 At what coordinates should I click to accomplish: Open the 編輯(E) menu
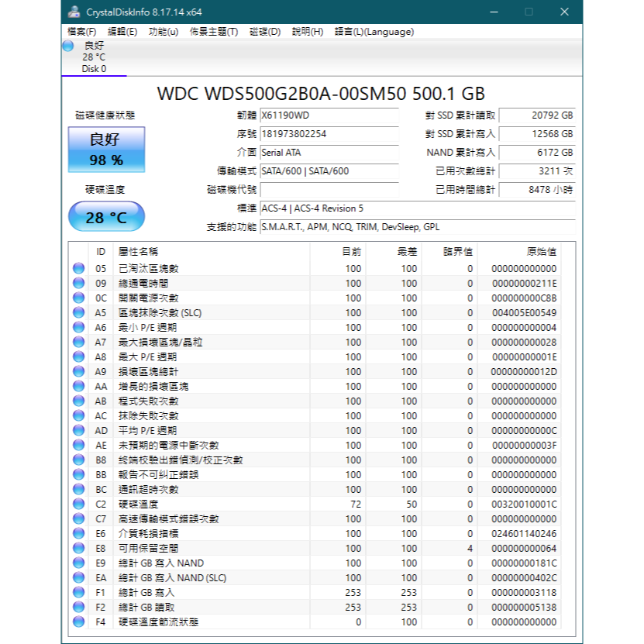point(122,32)
